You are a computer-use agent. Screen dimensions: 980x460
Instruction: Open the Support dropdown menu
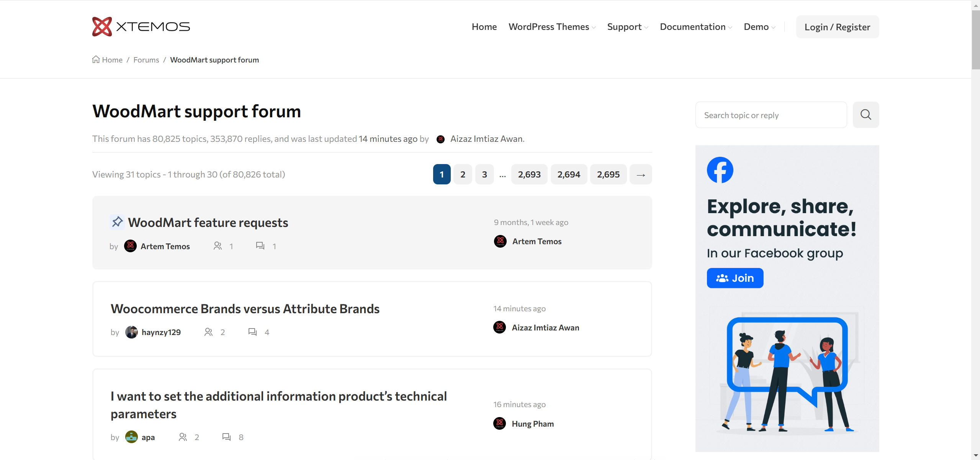624,27
